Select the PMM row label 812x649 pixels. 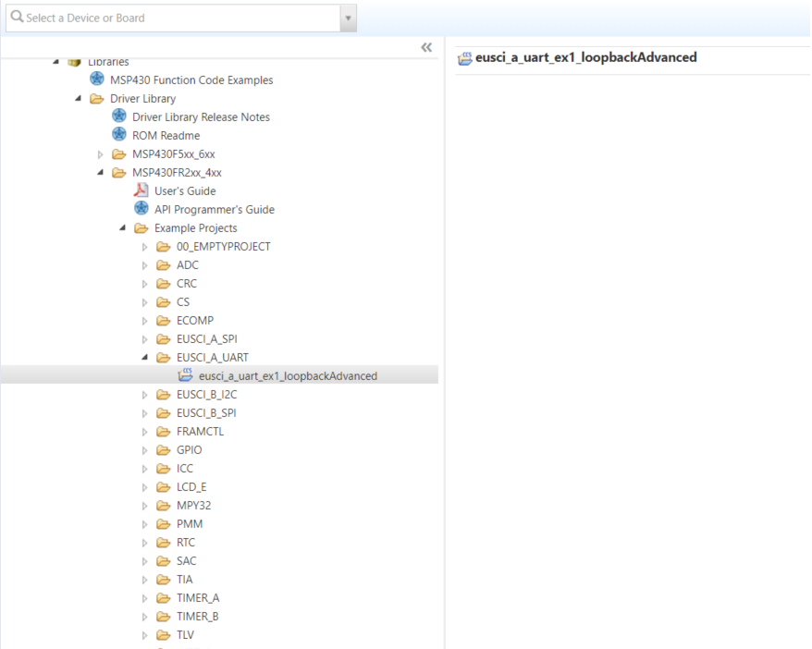(x=190, y=524)
